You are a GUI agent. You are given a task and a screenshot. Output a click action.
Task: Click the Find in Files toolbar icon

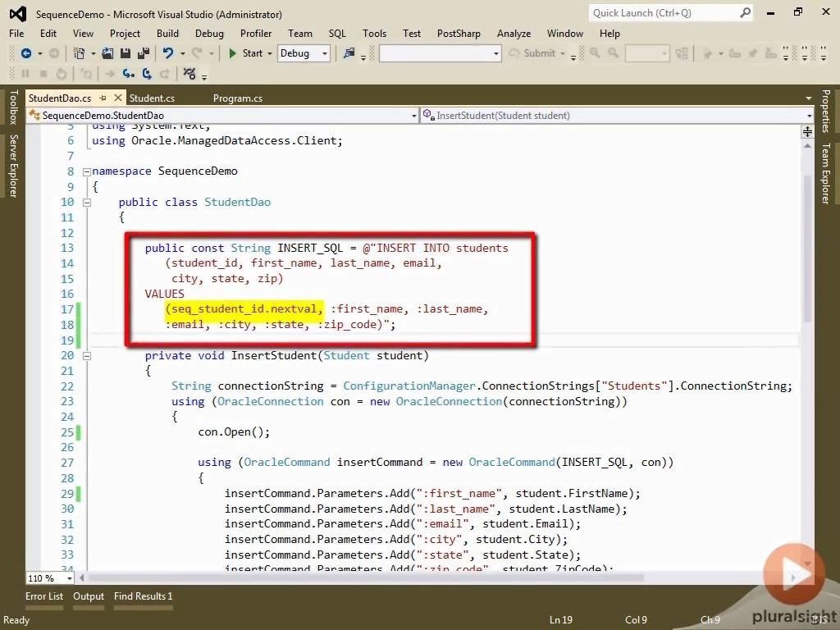[349, 53]
